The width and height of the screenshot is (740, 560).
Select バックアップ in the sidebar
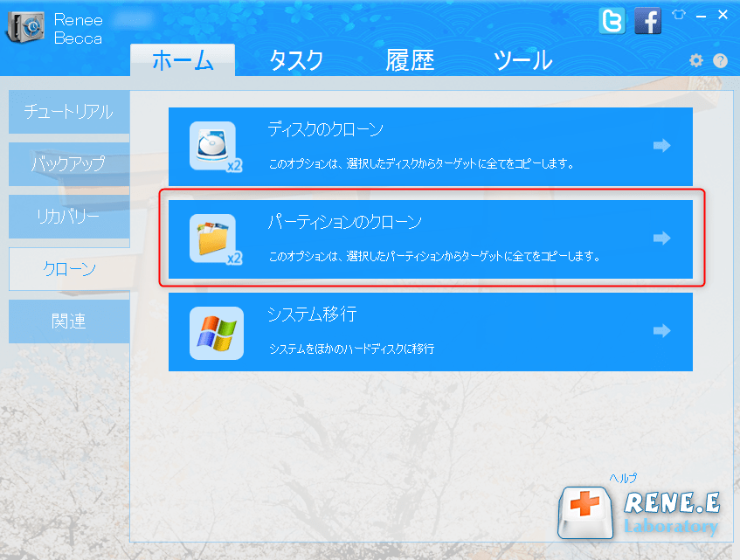coord(69,164)
